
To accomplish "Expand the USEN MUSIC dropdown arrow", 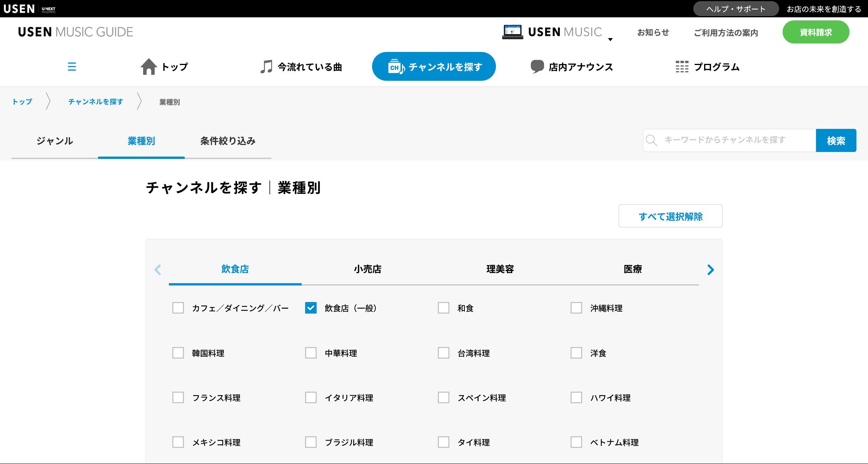I will 610,39.
